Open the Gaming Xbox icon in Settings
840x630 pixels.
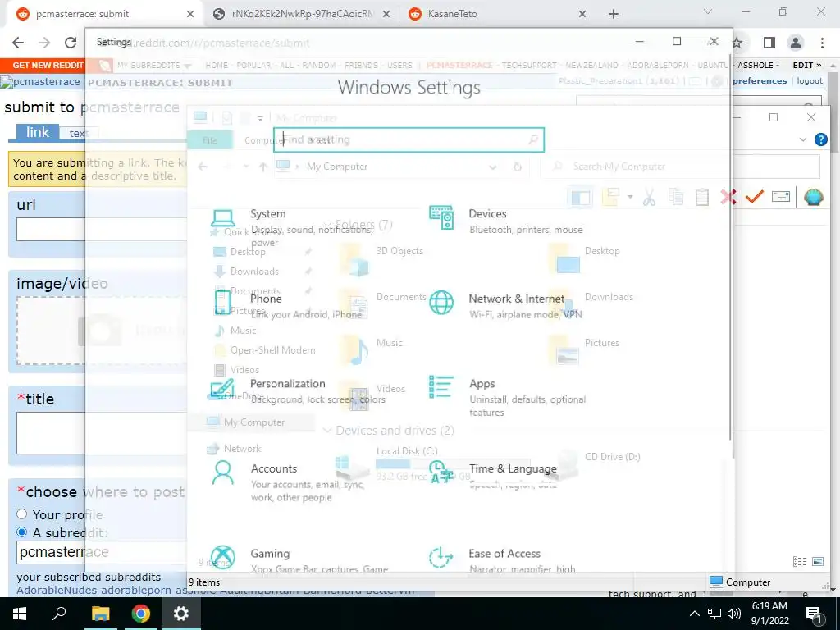tap(223, 558)
